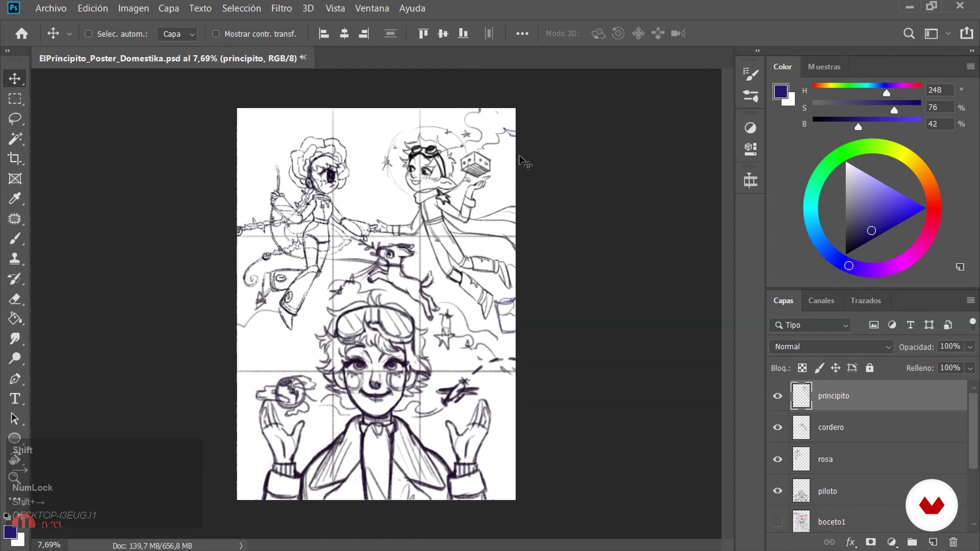The height and width of the screenshot is (551, 980).
Task: Open the Ventana menu
Action: [372, 8]
